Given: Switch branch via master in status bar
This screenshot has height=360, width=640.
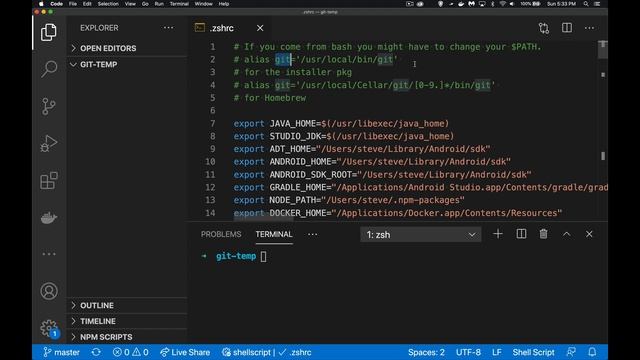Looking at the screenshot, I should [x=61, y=352].
